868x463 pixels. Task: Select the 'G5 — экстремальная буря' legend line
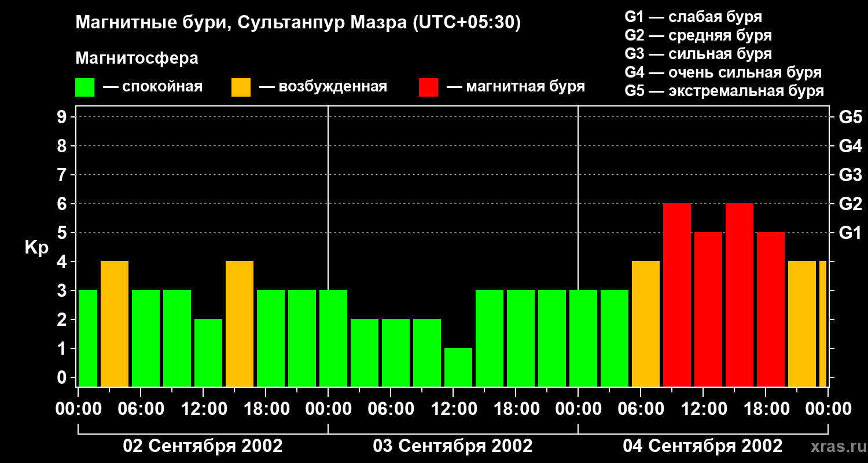coord(724,91)
